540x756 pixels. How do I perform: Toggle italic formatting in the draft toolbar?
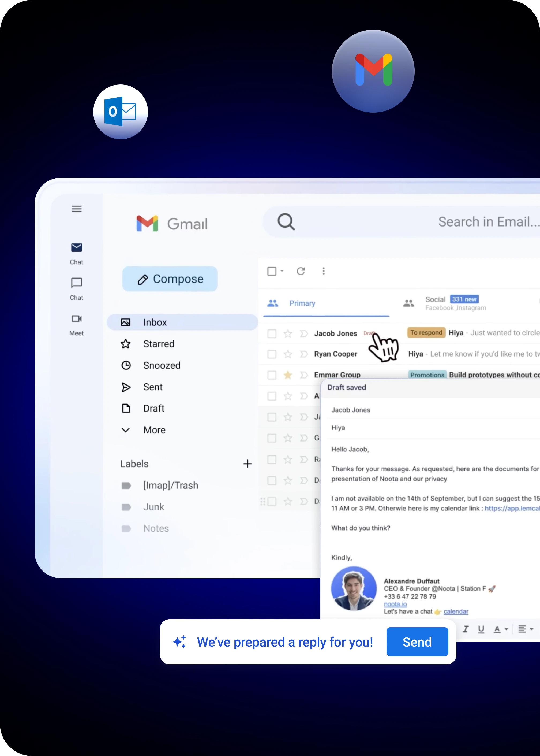click(466, 629)
